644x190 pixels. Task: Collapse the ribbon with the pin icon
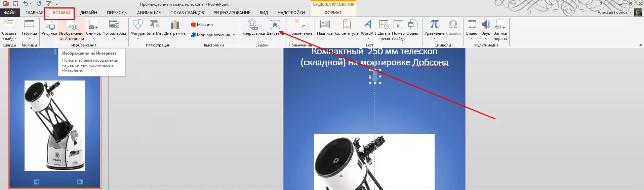(x=640, y=45)
